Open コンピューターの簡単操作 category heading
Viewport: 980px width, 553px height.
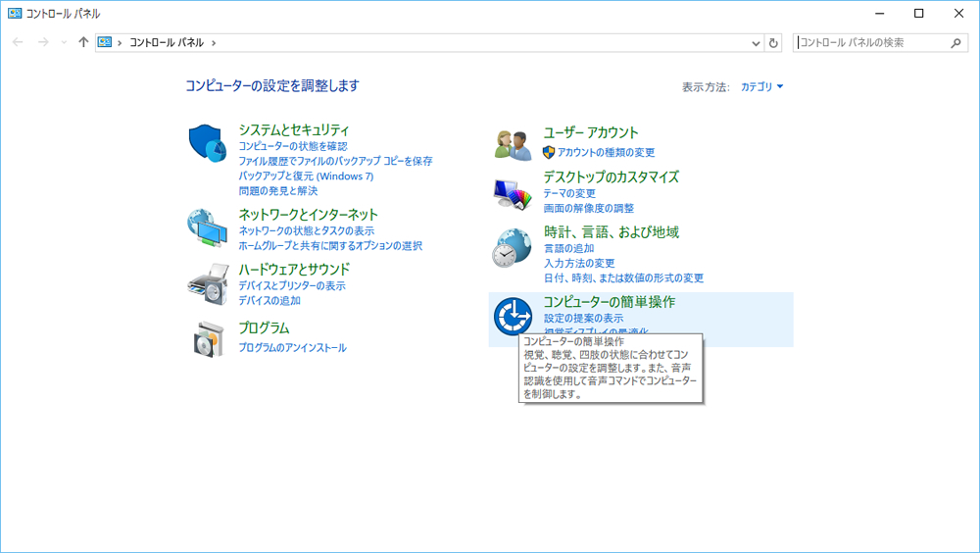610,302
